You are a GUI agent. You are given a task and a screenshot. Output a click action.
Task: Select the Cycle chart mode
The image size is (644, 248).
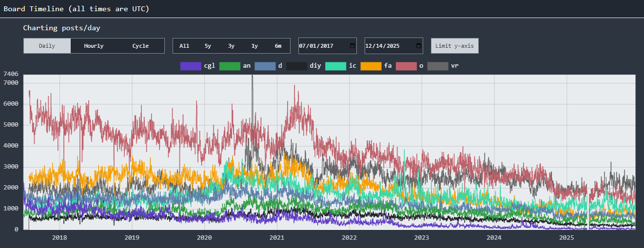[140, 46]
